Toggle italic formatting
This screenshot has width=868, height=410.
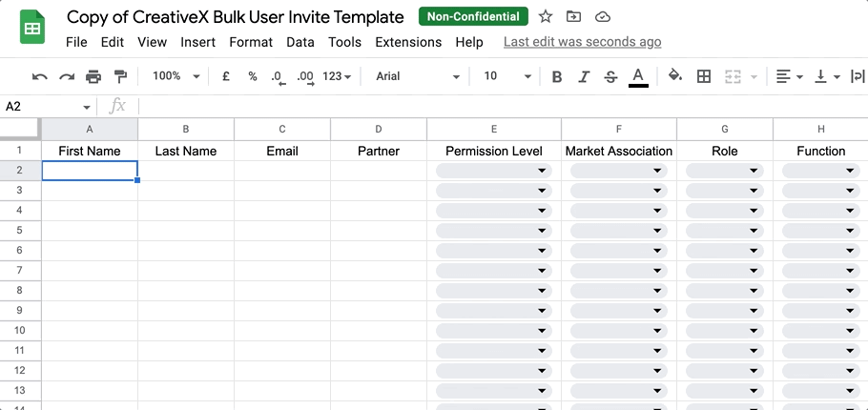pyautogui.click(x=584, y=76)
